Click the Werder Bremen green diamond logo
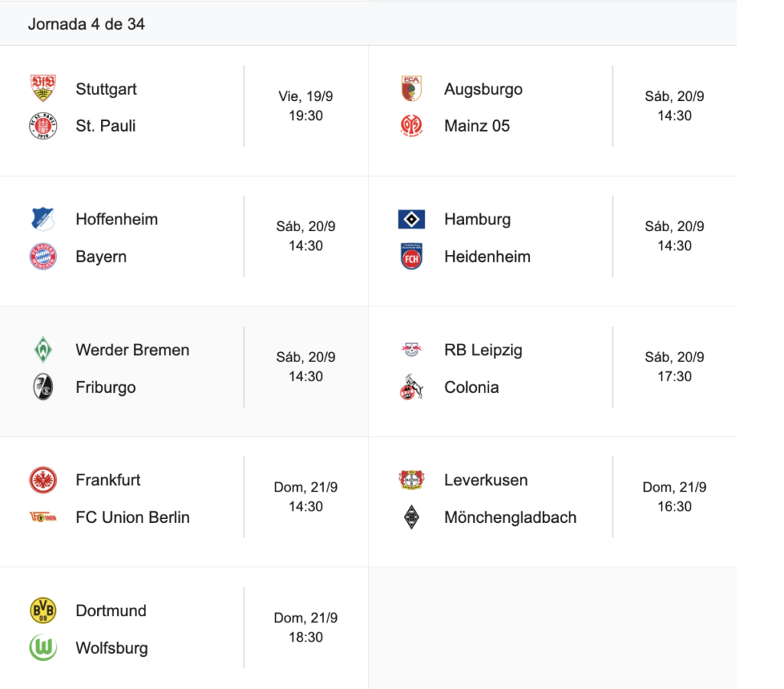784x689 pixels. 43,350
